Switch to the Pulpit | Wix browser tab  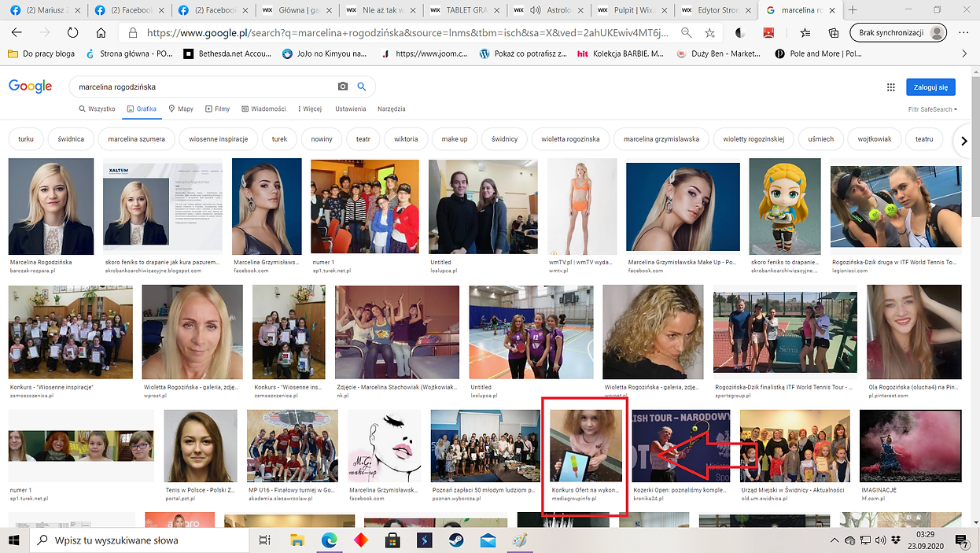point(631,10)
